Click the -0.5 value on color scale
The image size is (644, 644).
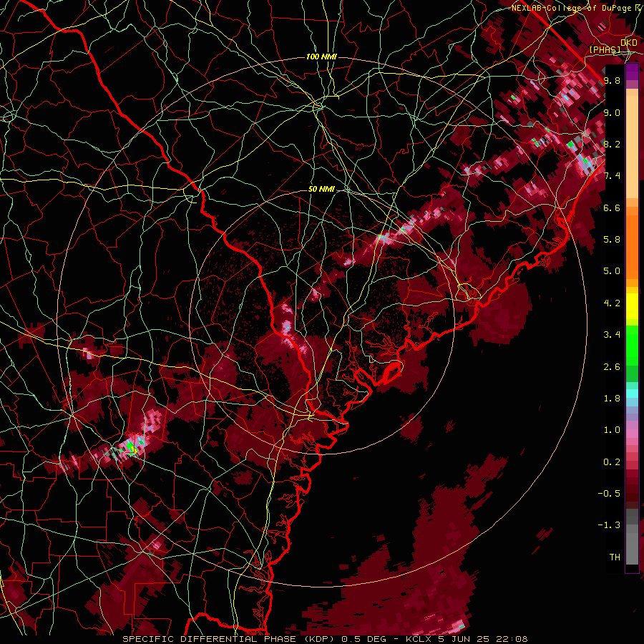pyautogui.click(x=609, y=494)
